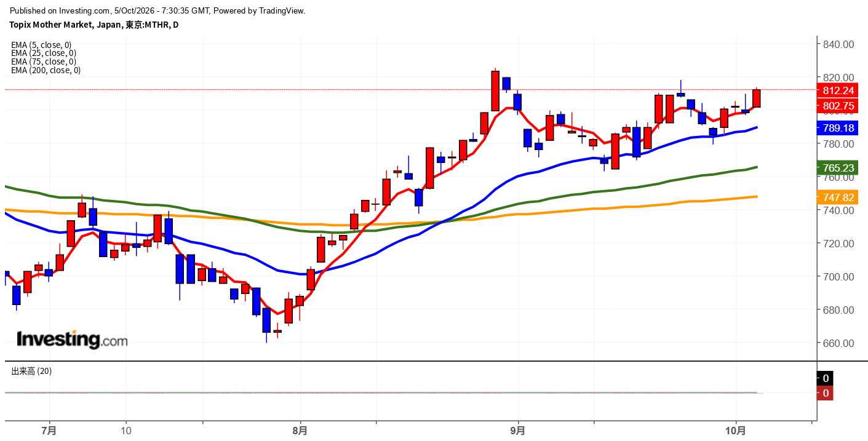Screen dimensions: 868x441
Task: Click the blue 789.18 EMA value tag
Action: click(838, 128)
